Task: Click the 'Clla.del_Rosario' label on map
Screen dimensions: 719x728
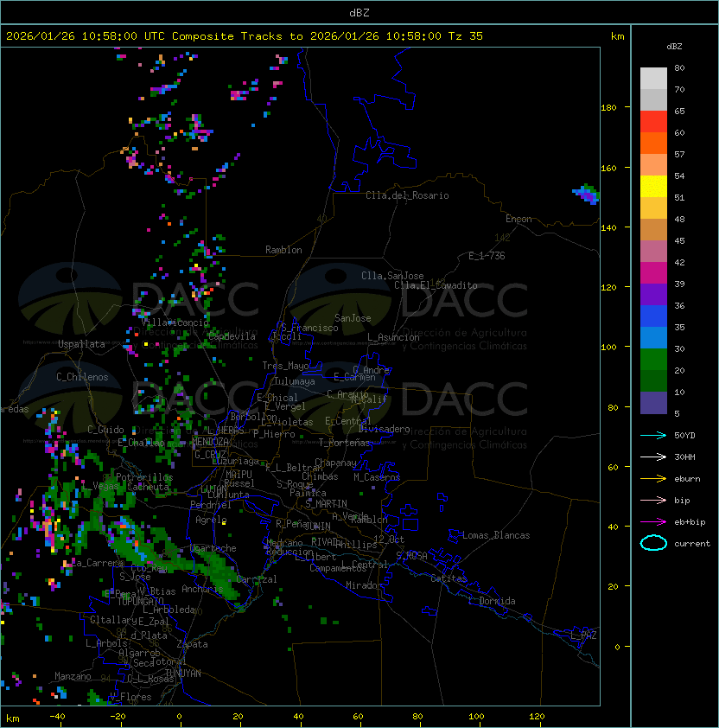Action: pos(407,195)
